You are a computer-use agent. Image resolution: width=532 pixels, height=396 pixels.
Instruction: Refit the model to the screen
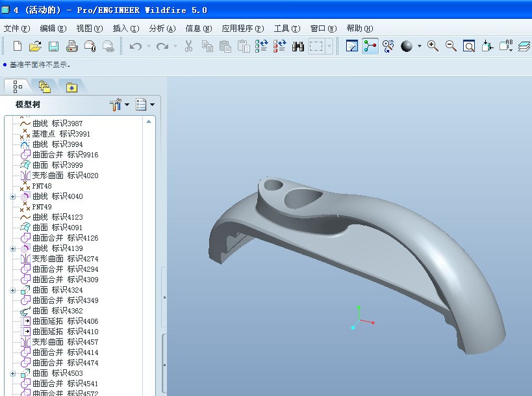(x=469, y=46)
